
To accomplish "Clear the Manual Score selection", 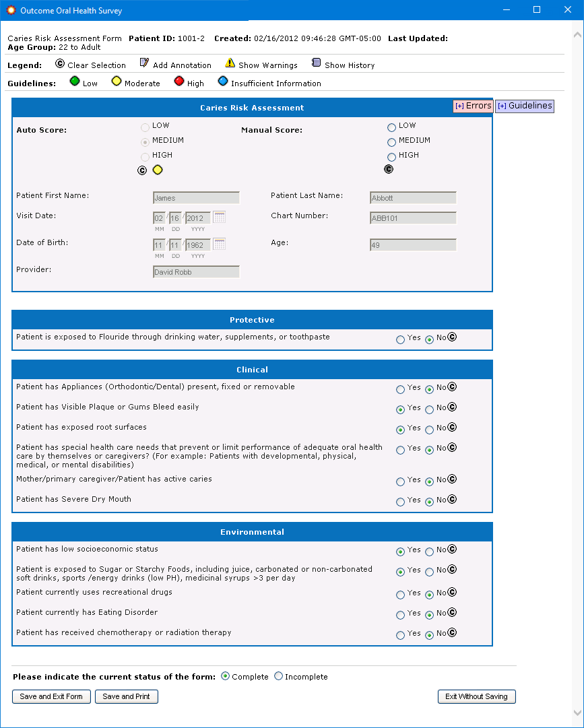I will tap(389, 170).
